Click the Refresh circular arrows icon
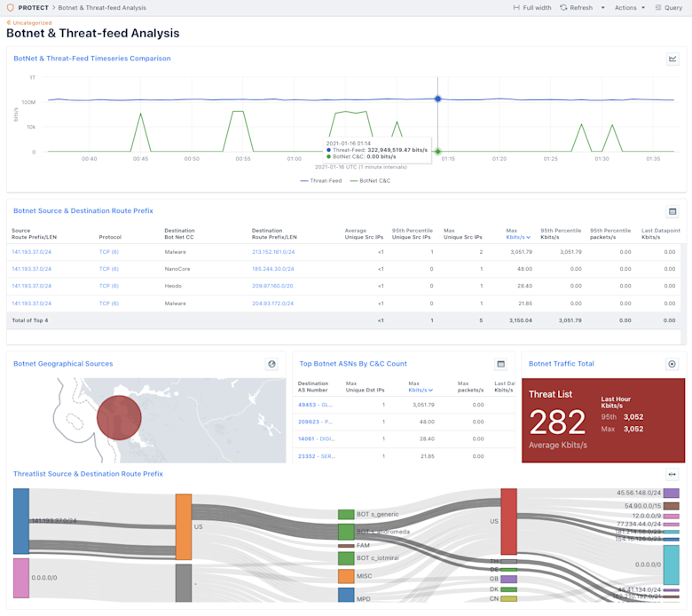This screenshot has height=616, width=692. 563,7
